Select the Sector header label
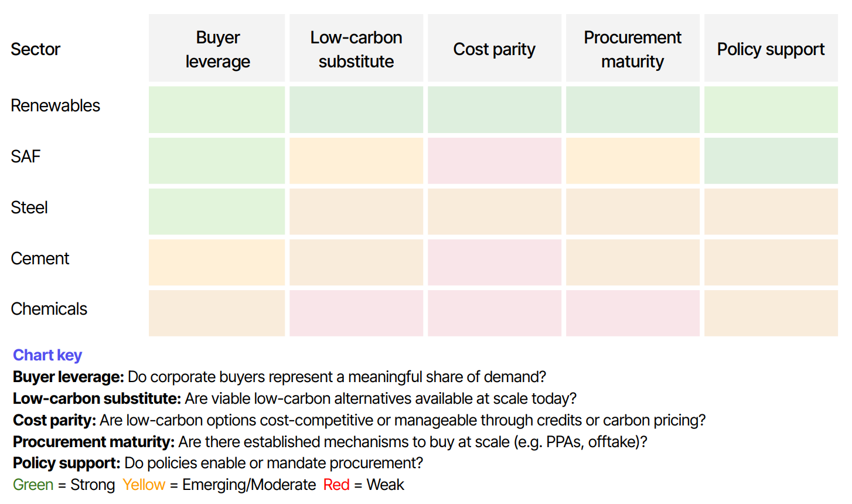852x504 pixels. pos(36,49)
